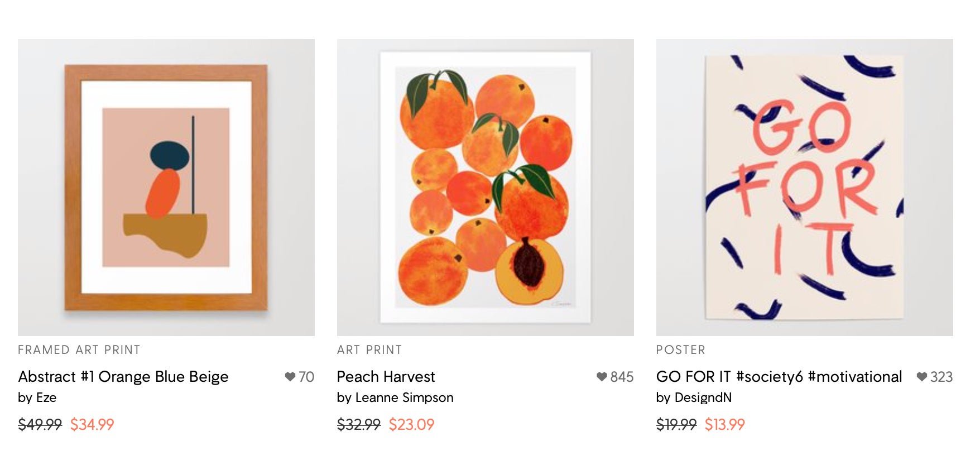The height and width of the screenshot is (460, 980).
Task: Visit DesigndN's artist page
Action: tap(694, 397)
